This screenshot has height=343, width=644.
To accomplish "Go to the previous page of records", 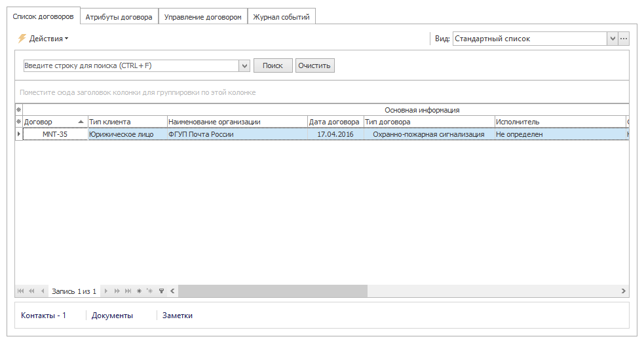I will 31,291.
